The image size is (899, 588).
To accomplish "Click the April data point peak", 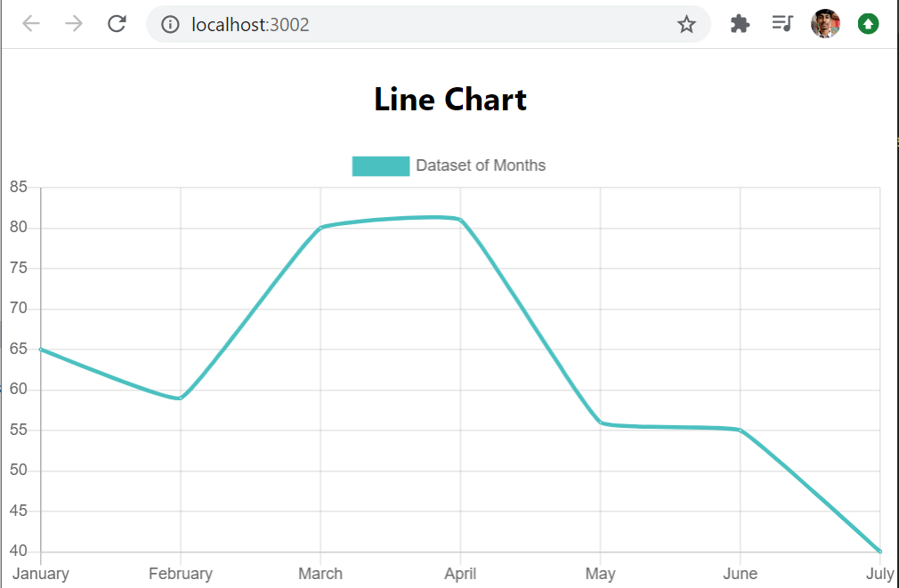I will coord(460,217).
